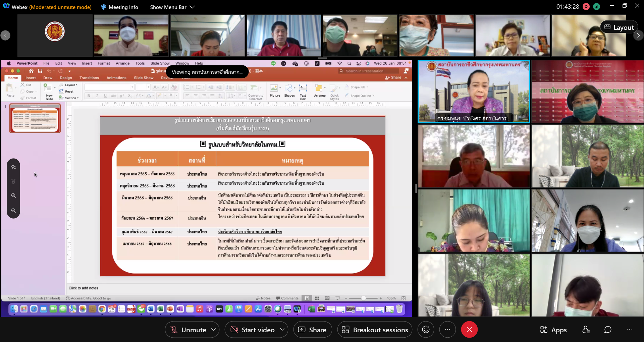Click the Undo arrow in PowerPoint
Image resolution: width=644 pixels, height=342 pixels.
pos(49,71)
